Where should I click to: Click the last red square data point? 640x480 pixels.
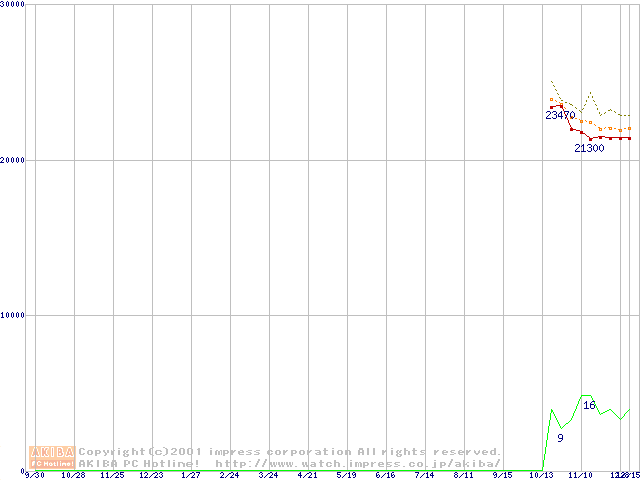click(x=629, y=138)
